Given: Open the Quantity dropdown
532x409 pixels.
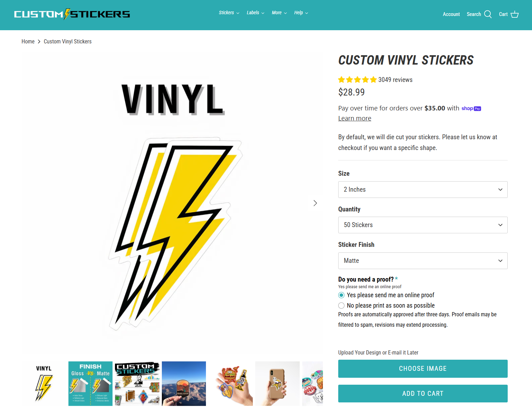Looking at the screenshot, I should pos(423,225).
